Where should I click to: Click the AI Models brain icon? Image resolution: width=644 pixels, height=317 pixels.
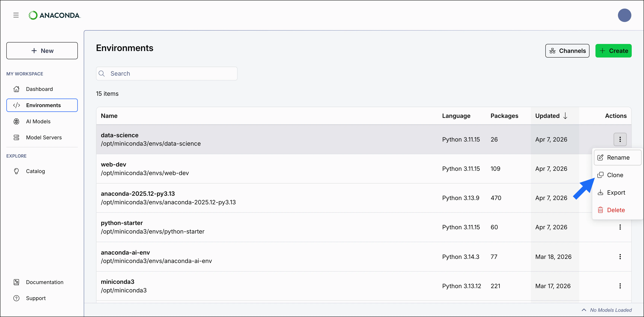tap(16, 121)
